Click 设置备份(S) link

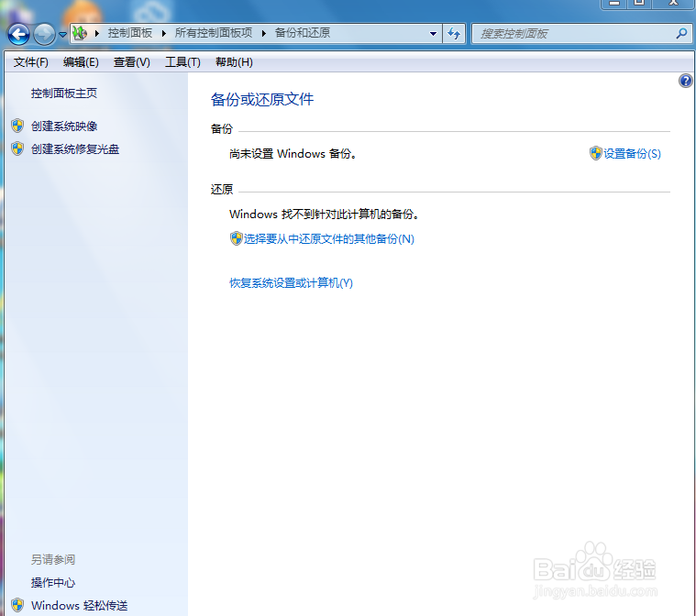632,154
